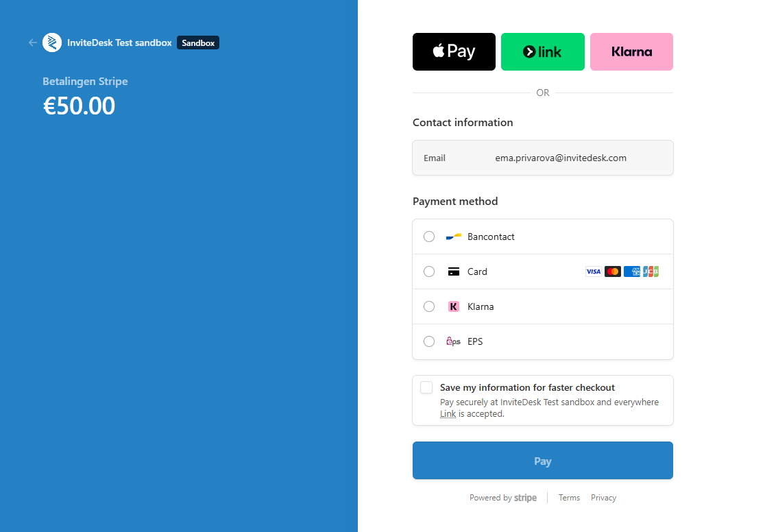Viewport: 765px width, 532px height.
Task: Select the EPS radio button
Action: 429,341
